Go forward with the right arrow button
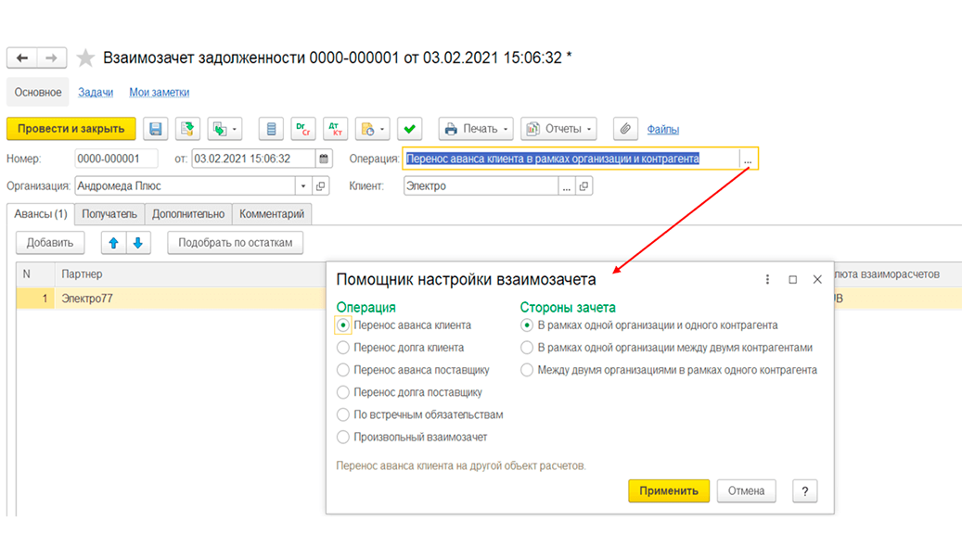Screen dimensions: 962x560 52,57
